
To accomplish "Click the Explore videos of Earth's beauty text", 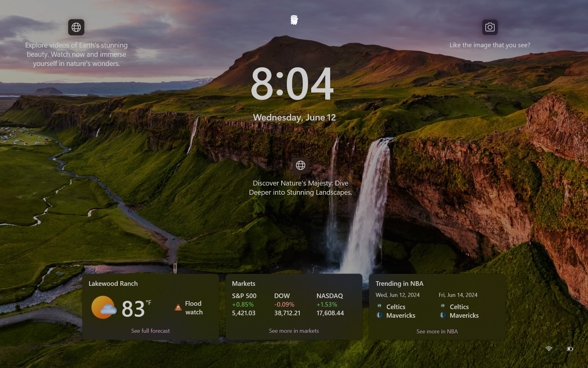I will (76, 54).
